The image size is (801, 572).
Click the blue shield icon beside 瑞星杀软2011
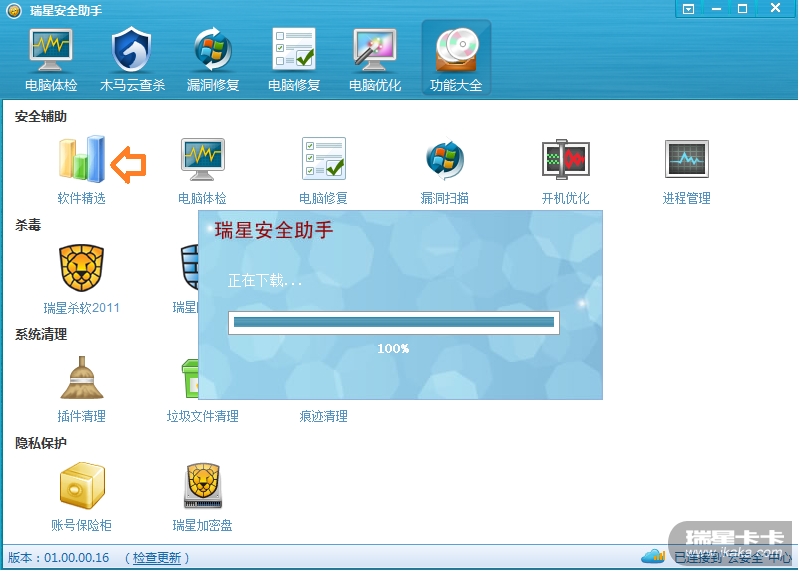coord(189,267)
